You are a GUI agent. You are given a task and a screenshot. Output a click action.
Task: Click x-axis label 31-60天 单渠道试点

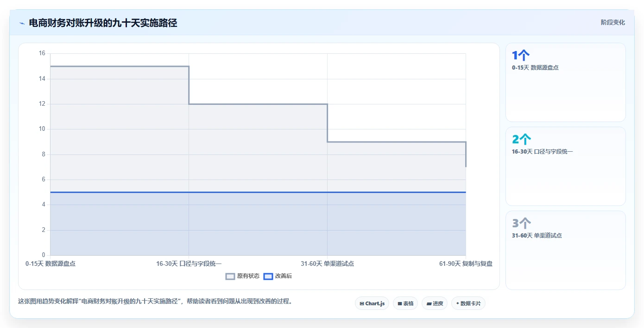[x=327, y=264]
